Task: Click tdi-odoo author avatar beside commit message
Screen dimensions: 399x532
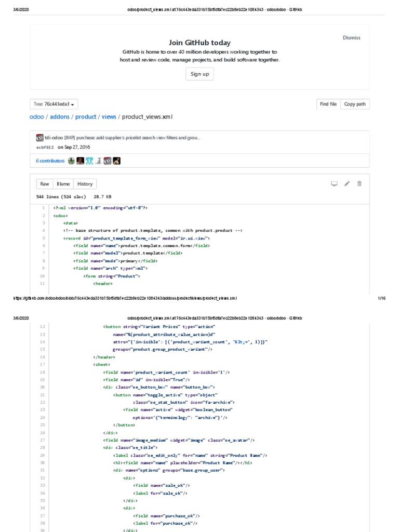Action: click(x=40, y=138)
